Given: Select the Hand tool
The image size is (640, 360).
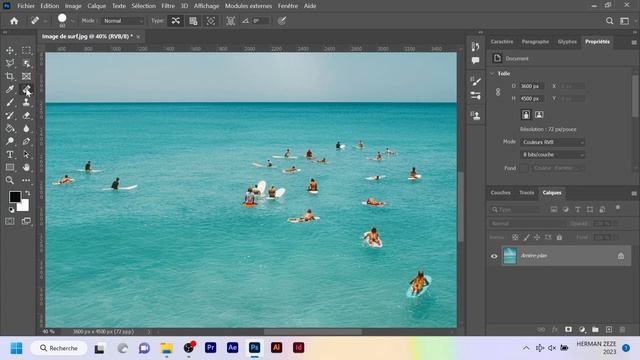Looking at the screenshot, I should (x=26, y=167).
